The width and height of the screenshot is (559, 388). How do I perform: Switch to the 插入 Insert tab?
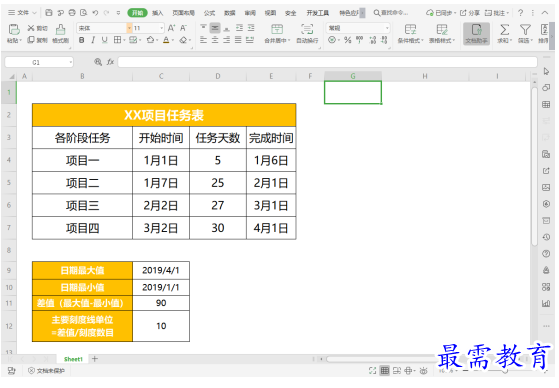157,13
